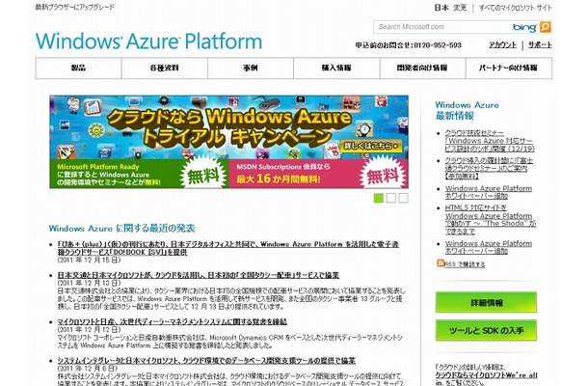Open the ぴあ+ DO!BOOK [SV] announcement link
Viewport: 588px width, 386px height.
point(228,248)
